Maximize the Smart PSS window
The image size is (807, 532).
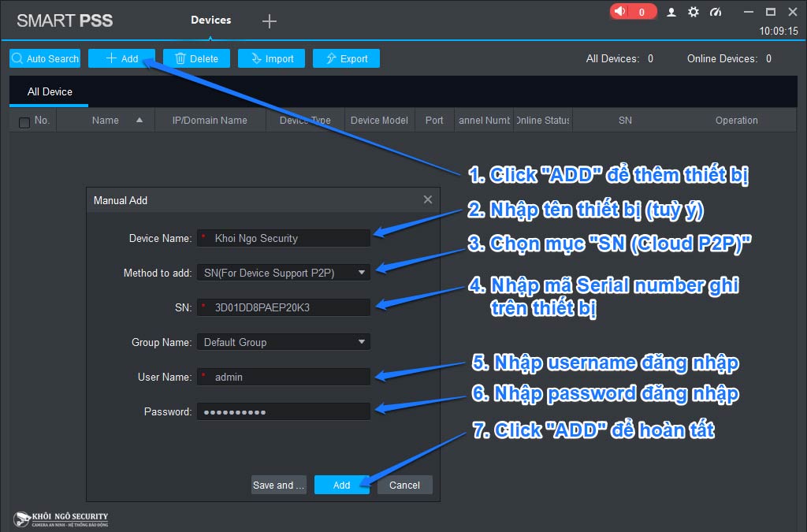pos(771,12)
